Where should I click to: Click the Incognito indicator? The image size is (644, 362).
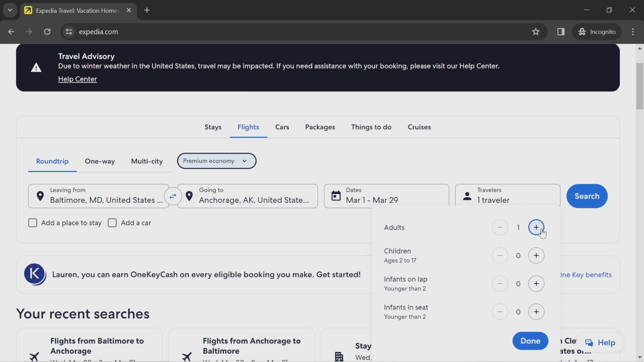click(x=597, y=32)
